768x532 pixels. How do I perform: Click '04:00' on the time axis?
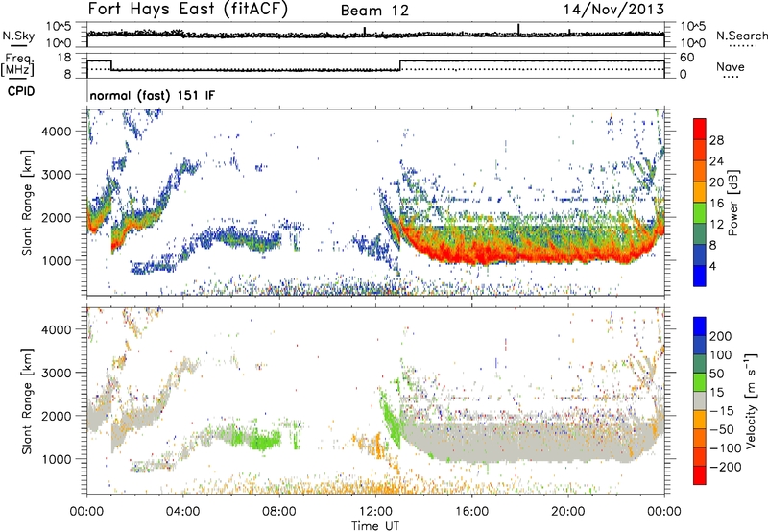[182, 512]
